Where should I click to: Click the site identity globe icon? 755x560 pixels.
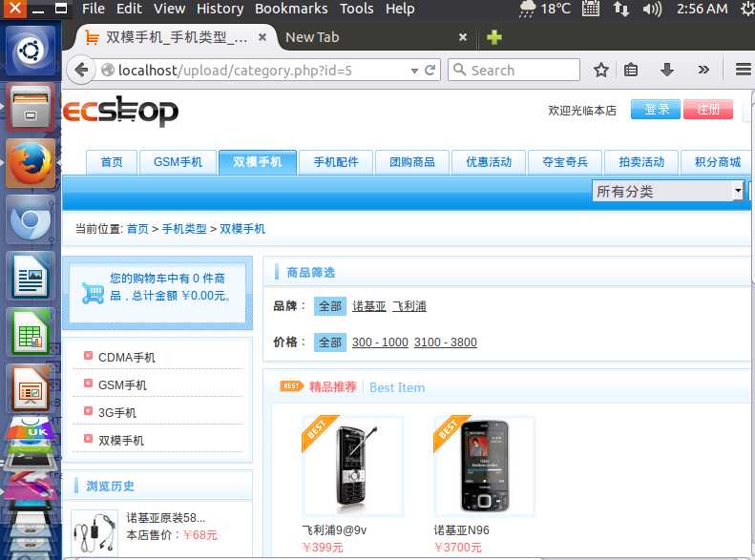click(107, 71)
